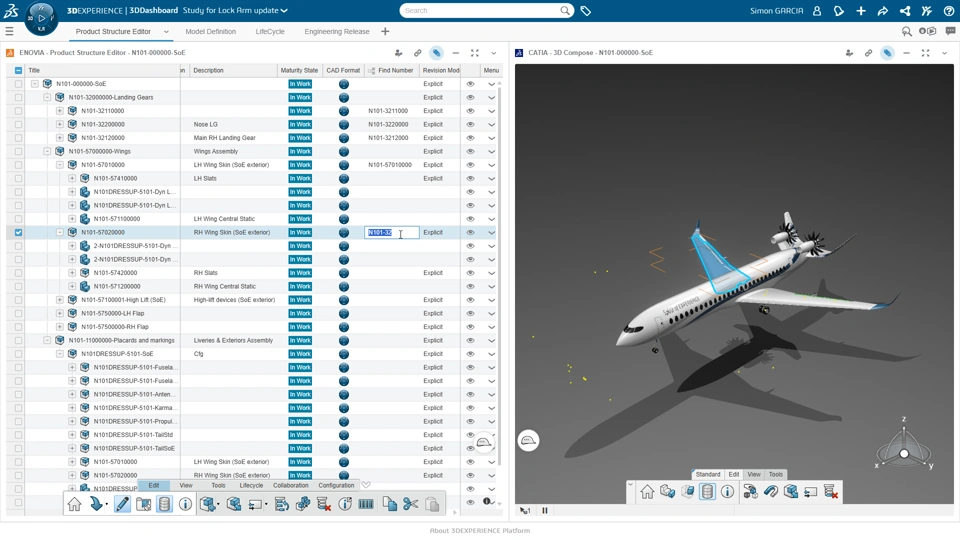Open the information icon in ENOVIA toolbar
The image size is (960, 540).
click(x=185, y=504)
